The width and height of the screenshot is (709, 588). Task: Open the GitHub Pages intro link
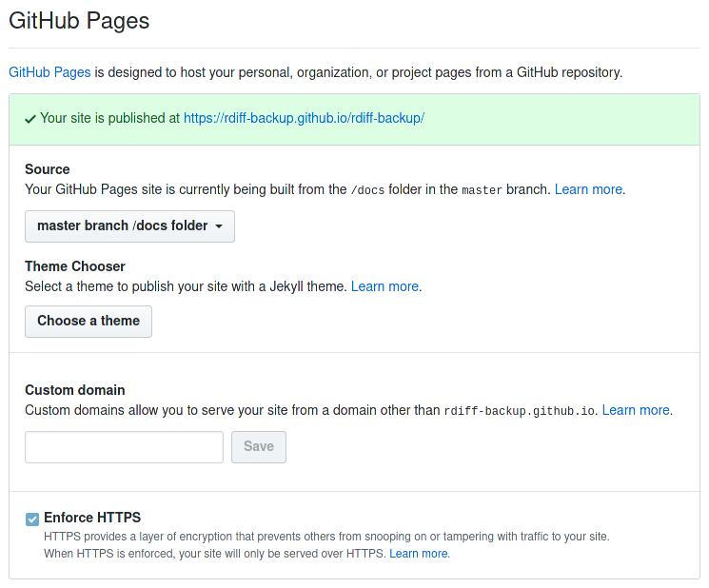pyautogui.click(x=49, y=72)
